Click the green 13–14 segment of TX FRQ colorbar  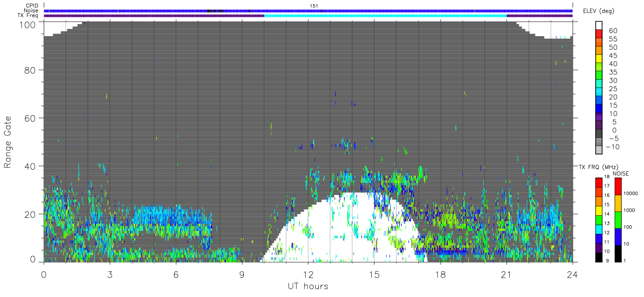pyautogui.click(x=599, y=221)
